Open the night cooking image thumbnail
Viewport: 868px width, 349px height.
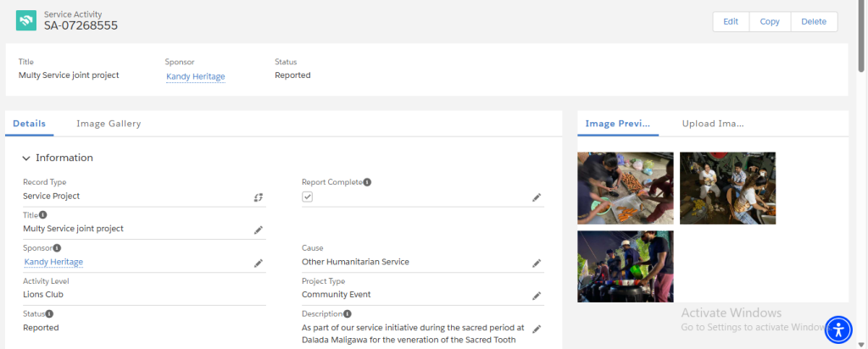pos(626,267)
